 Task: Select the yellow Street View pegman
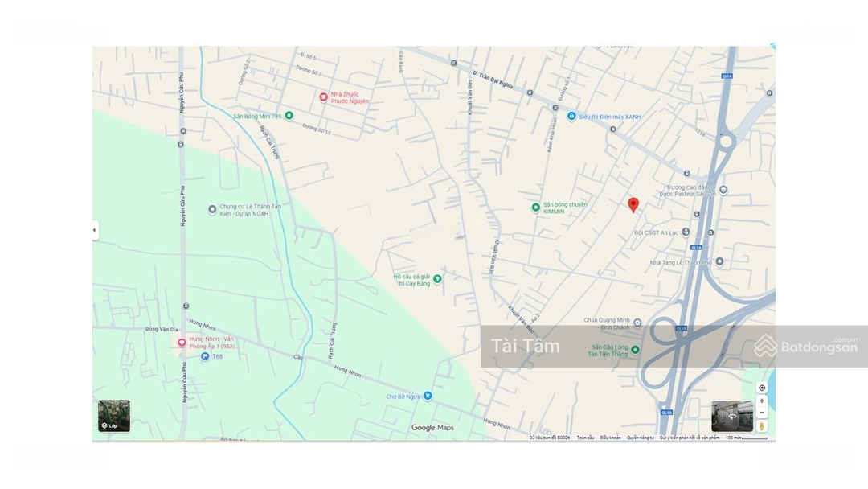(762, 426)
